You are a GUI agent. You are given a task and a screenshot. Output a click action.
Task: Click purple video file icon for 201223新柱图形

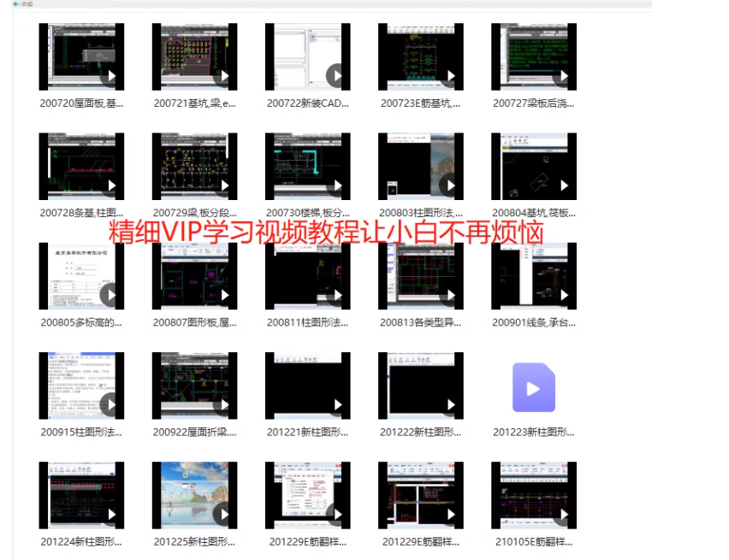[x=533, y=388]
